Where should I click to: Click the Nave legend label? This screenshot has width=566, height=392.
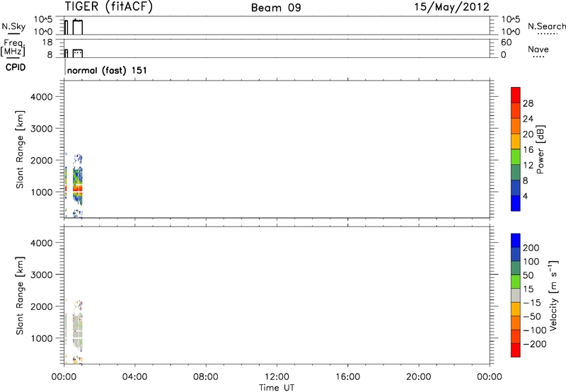(538, 49)
